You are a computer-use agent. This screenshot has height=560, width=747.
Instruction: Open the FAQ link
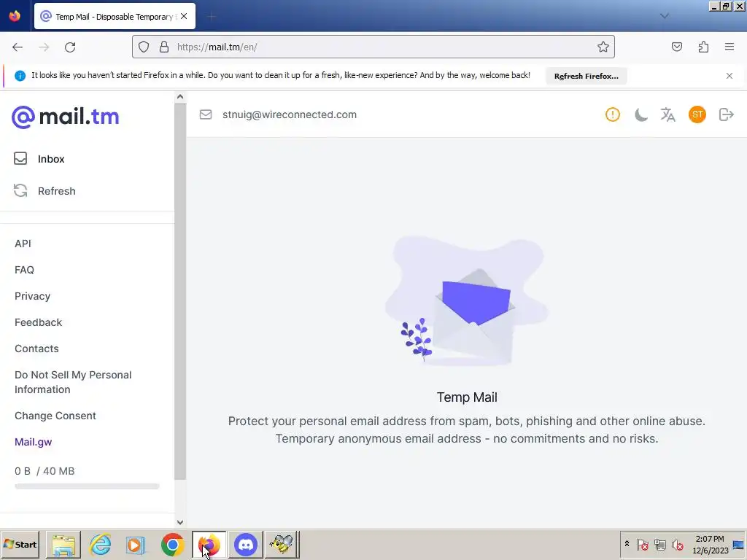(x=24, y=270)
